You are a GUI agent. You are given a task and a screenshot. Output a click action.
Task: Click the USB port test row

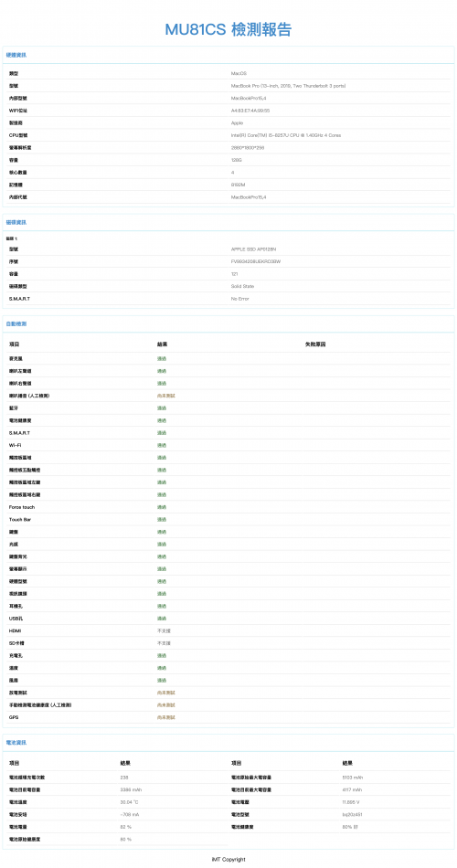228,619
